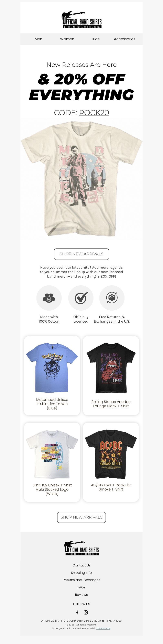Click the ROCK20 discount code link
Viewport: 163px width, 644px height.
(94, 113)
